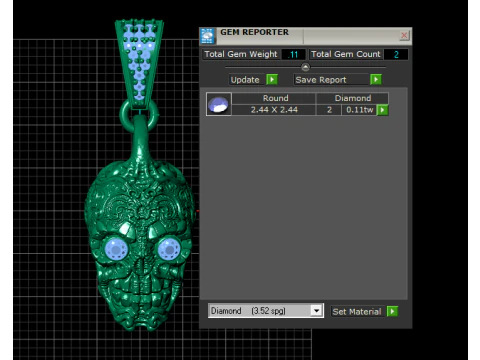
Task: Close the Gem Reporter window
Action: 404,35
